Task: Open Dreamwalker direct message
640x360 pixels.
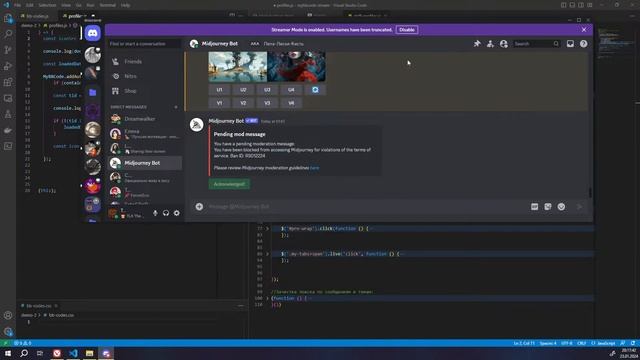Action: [x=144, y=119]
